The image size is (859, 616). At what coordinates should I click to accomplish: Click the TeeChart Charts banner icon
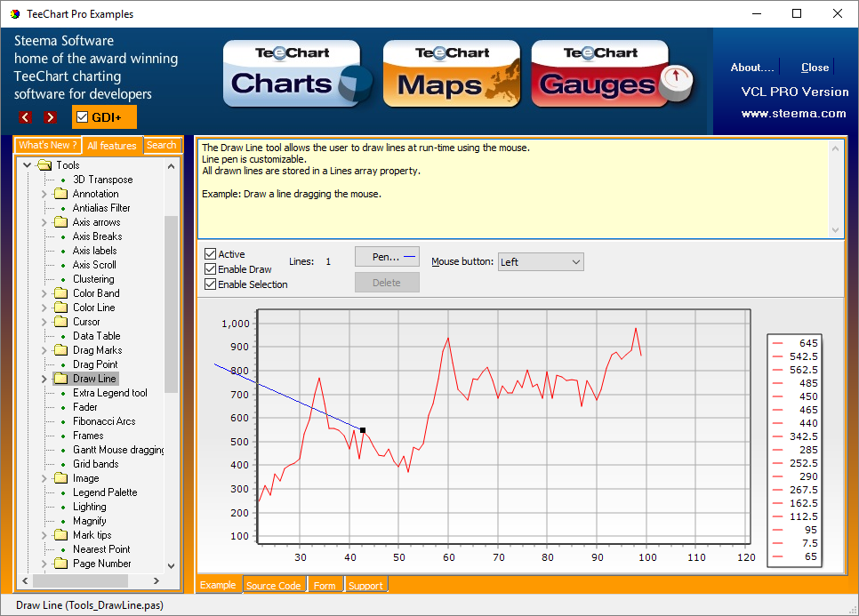[298, 74]
